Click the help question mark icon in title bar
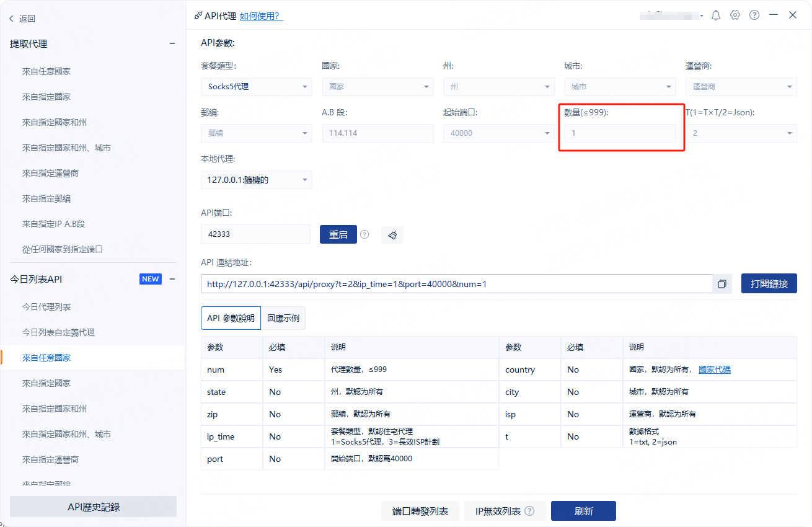This screenshot has width=812, height=527. tap(754, 15)
